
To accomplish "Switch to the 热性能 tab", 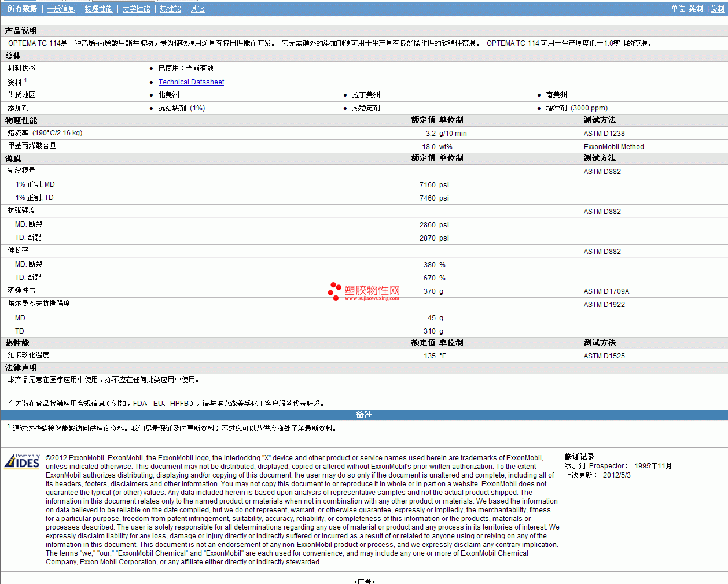I will (x=171, y=9).
